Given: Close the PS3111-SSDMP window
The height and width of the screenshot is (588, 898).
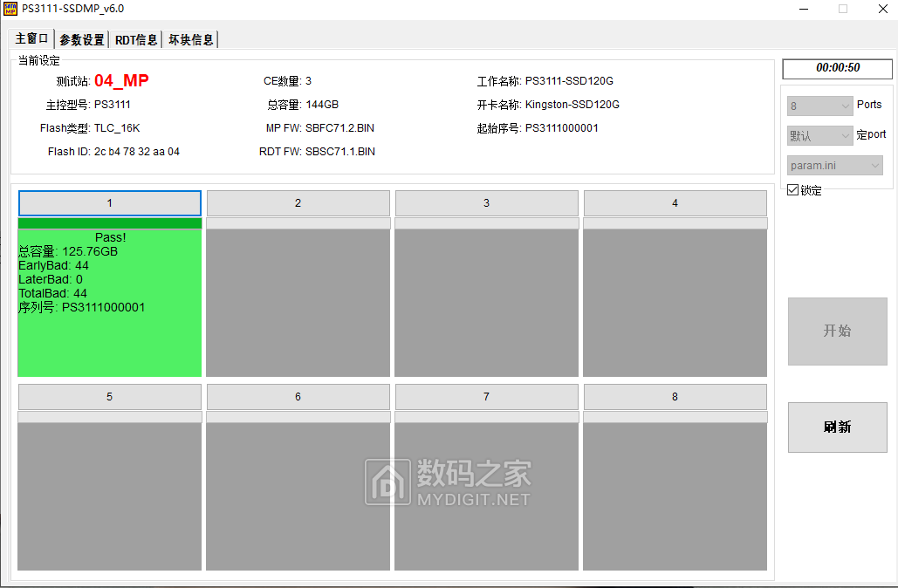Looking at the screenshot, I should (882, 10).
